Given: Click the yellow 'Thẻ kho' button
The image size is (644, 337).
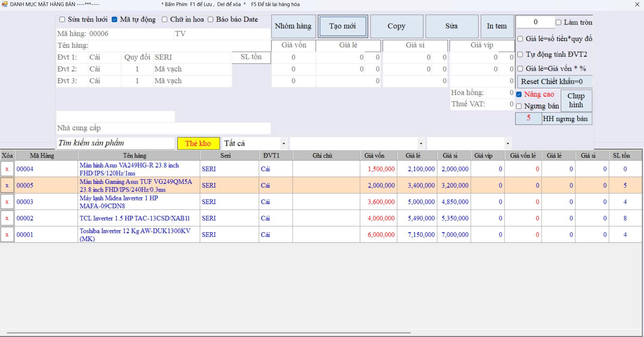Looking at the screenshot, I should pos(198,143).
